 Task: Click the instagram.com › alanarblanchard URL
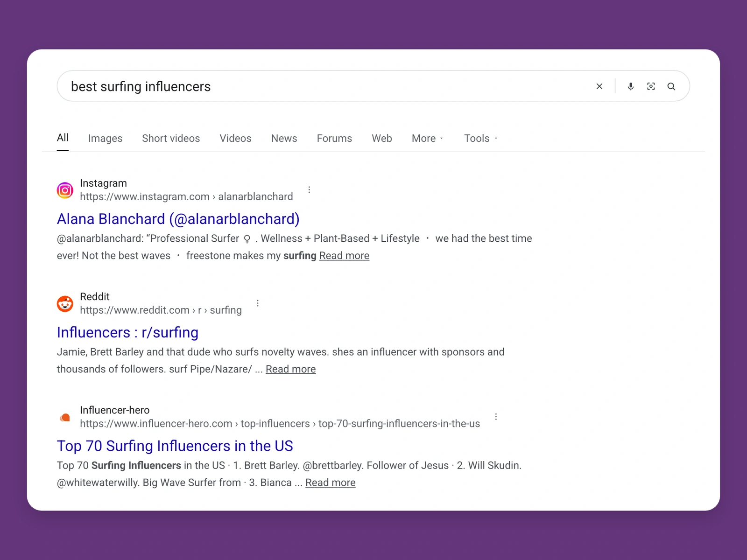(x=186, y=196)
